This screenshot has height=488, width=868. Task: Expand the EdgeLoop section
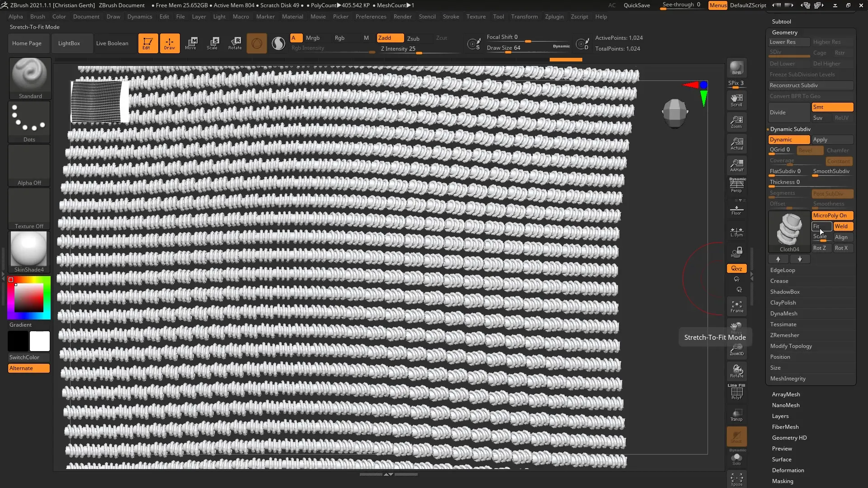point(783,270)
